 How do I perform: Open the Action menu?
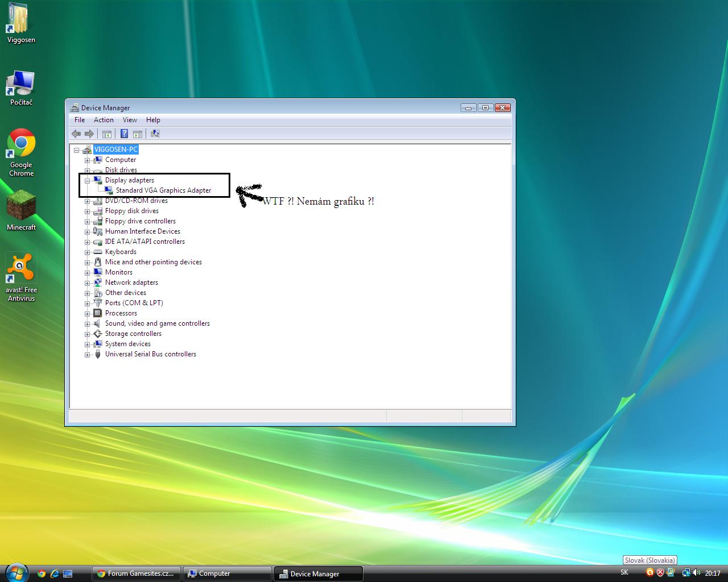point(104,120)
